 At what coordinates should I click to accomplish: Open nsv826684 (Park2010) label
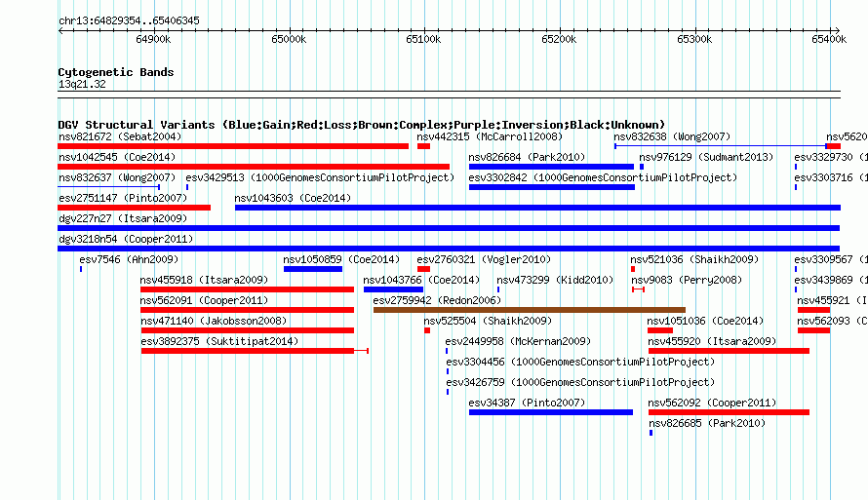tap(527, 157)
